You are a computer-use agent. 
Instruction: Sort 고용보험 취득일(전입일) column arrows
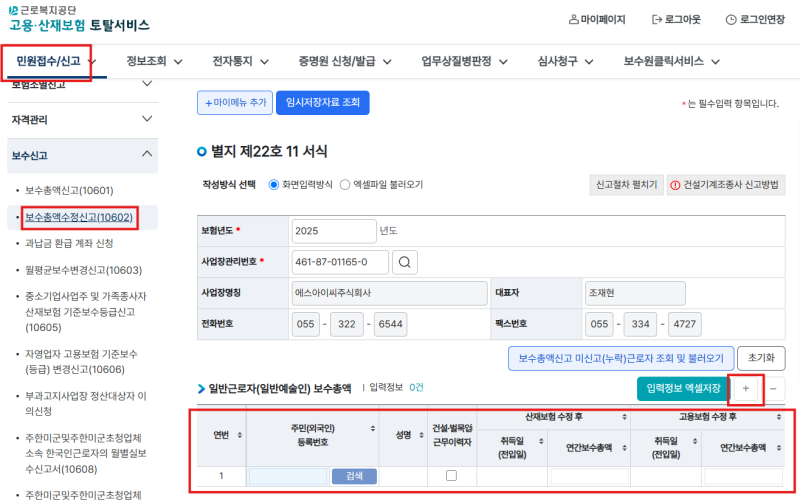[695, 441]
